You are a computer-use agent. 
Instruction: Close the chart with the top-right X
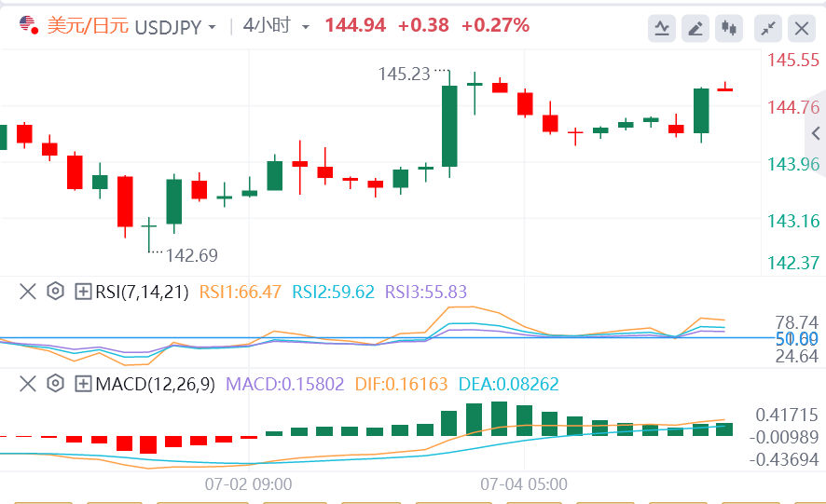coord(802,28)
